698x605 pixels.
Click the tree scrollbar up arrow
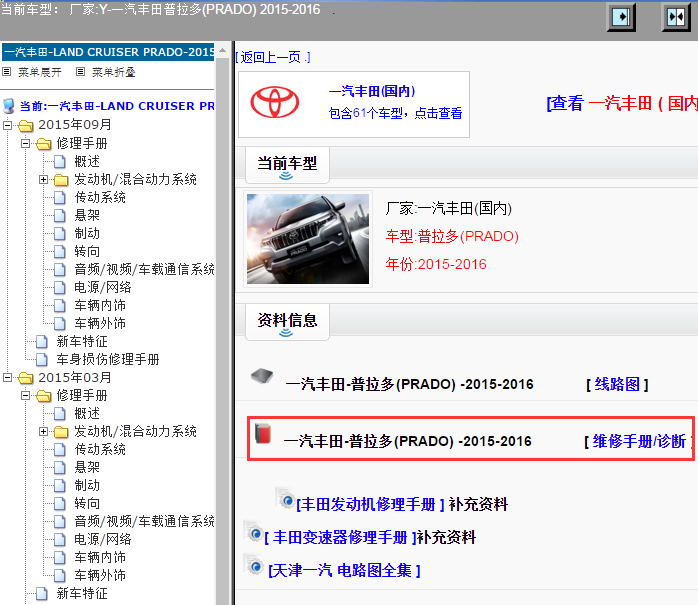pos(223,49)
